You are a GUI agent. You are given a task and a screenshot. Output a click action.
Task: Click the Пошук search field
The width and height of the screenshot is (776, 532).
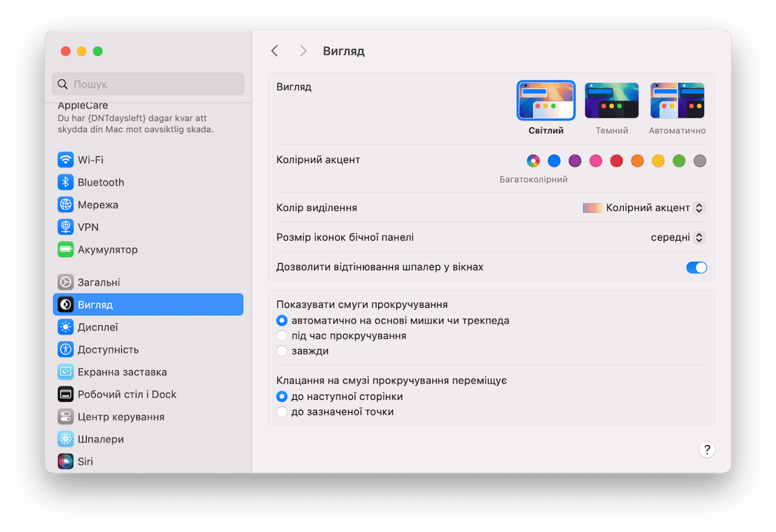(x=148, y=84)
